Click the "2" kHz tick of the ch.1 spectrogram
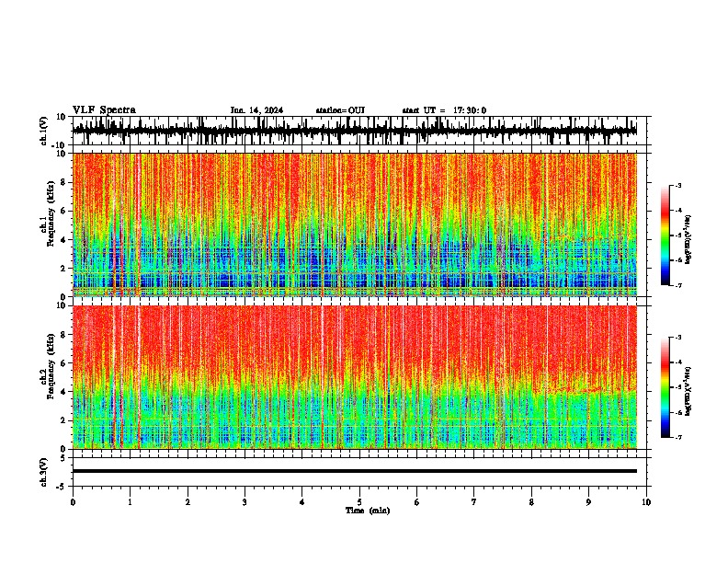Screen dimensions: 728x563 [63, 269]
